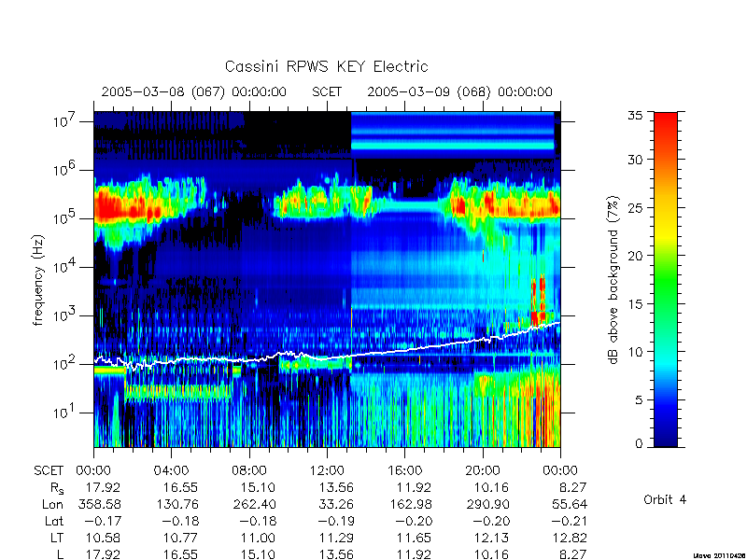Click the Lat value "-0.17"

tap(103, 521)
